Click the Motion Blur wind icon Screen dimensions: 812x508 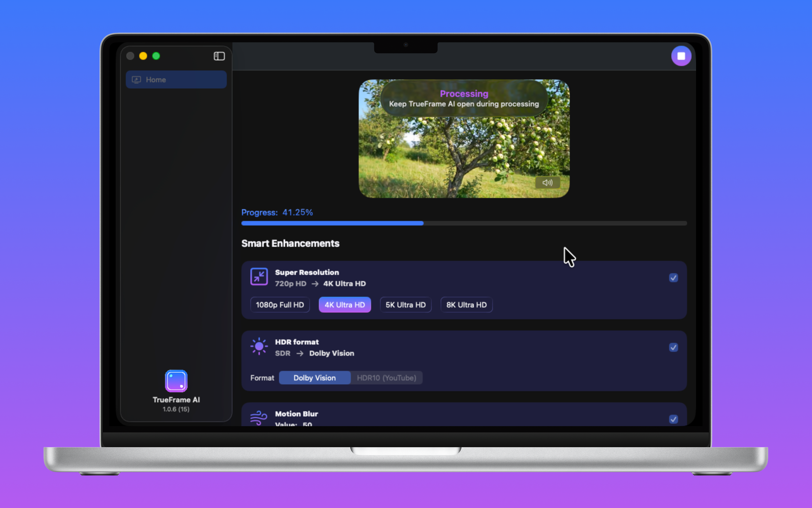pyautogui.click(x=259, y=418)
